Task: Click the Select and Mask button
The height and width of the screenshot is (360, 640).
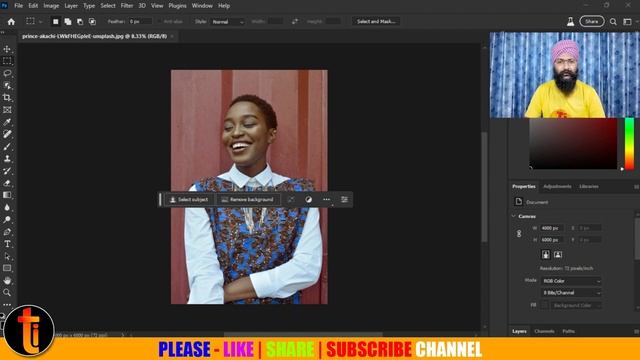Action: coord(376,21)
